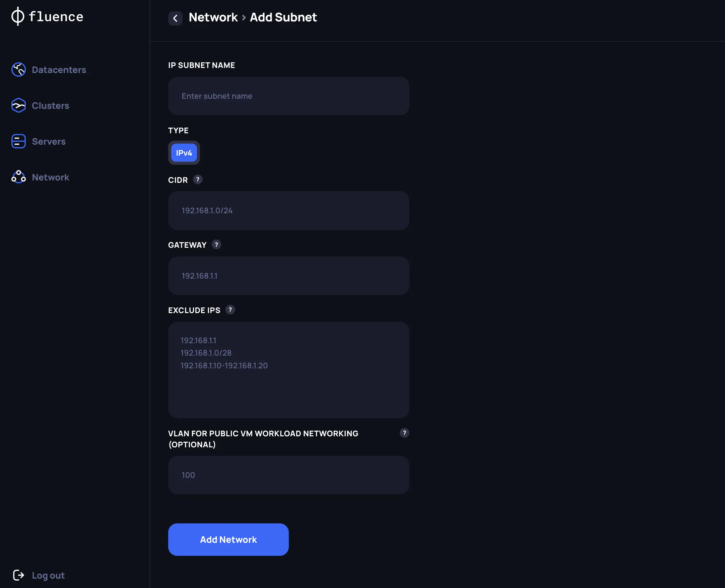Show the Exclude IPs help icon
This screenshot has height=588, width=725.
230,310
